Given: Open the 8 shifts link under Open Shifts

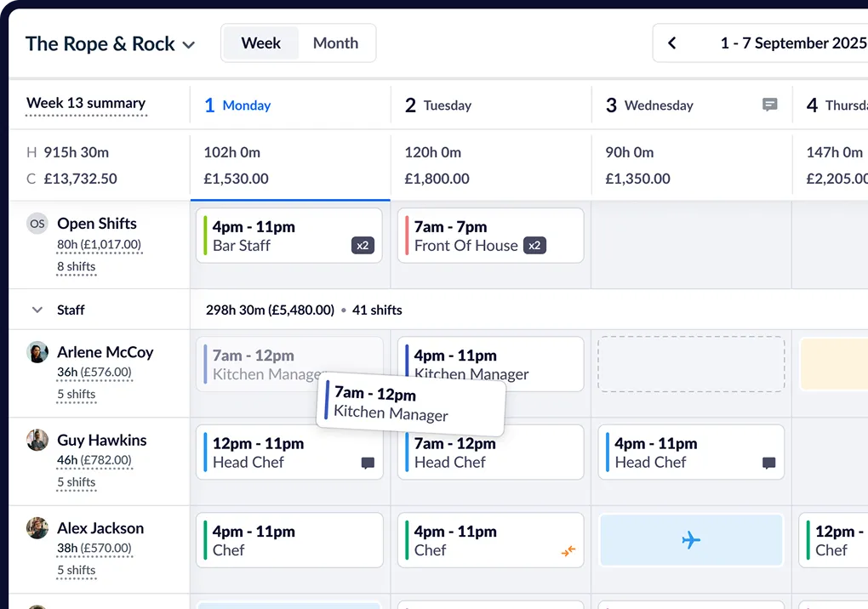Looking at the screenshot, I should pyautogui.click(x=77, y=266).
